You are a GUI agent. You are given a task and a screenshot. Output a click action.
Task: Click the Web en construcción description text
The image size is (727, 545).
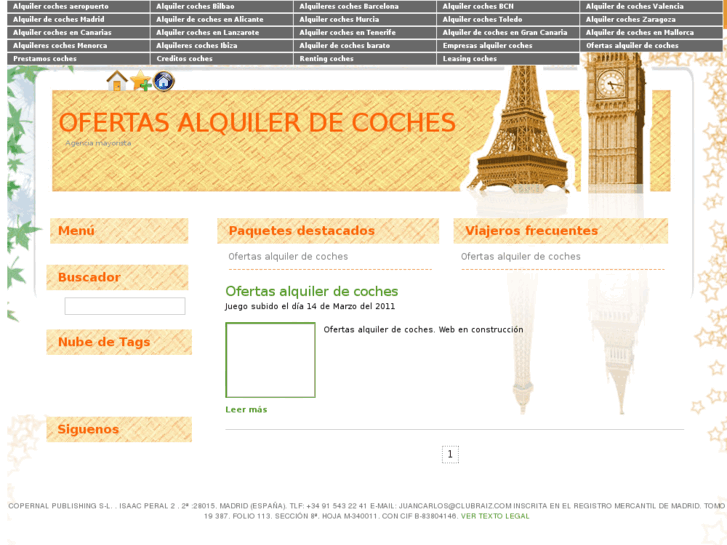point(481,330)
